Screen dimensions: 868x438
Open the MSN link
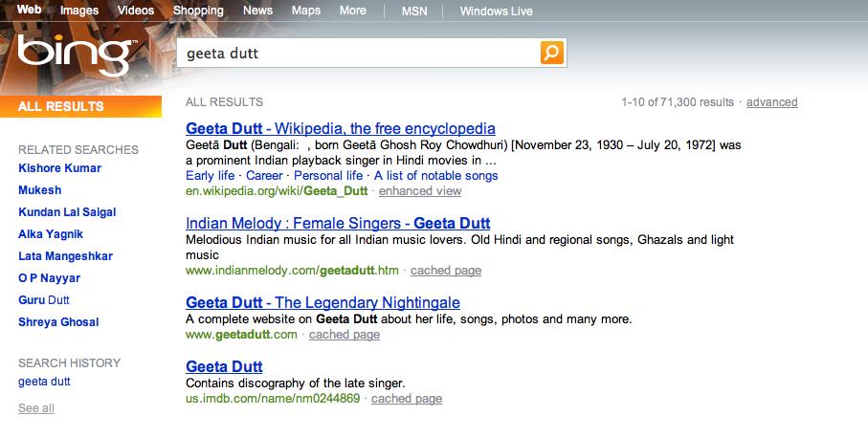[414, 11]
